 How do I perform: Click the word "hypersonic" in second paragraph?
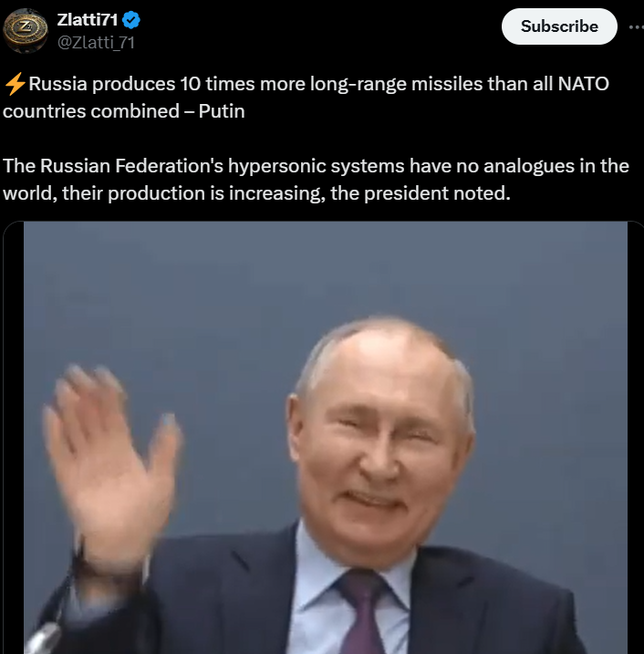click(277, 166)
